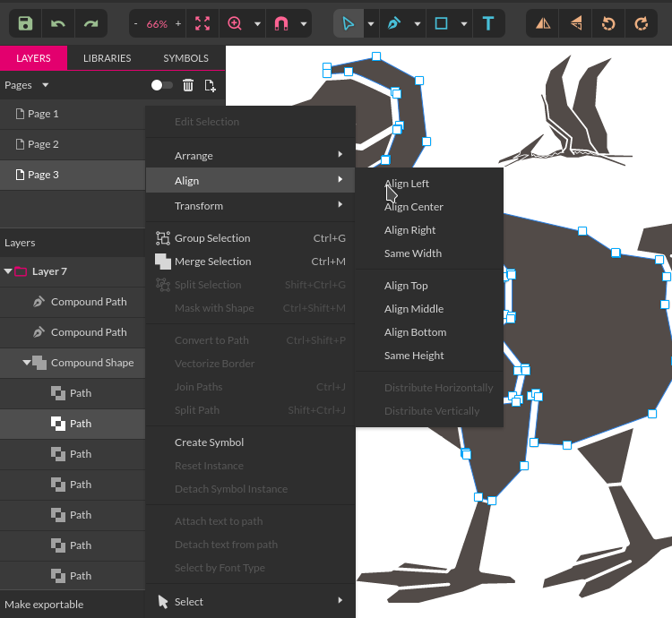Undo the last action
Viewport: 672px width, 618px height.
[58, 23]
